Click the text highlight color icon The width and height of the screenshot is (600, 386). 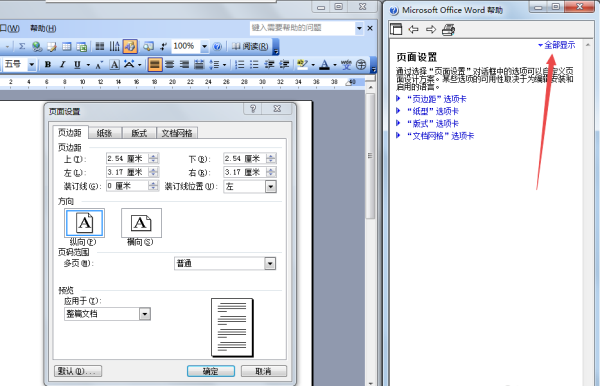click(x=303, y=65)
